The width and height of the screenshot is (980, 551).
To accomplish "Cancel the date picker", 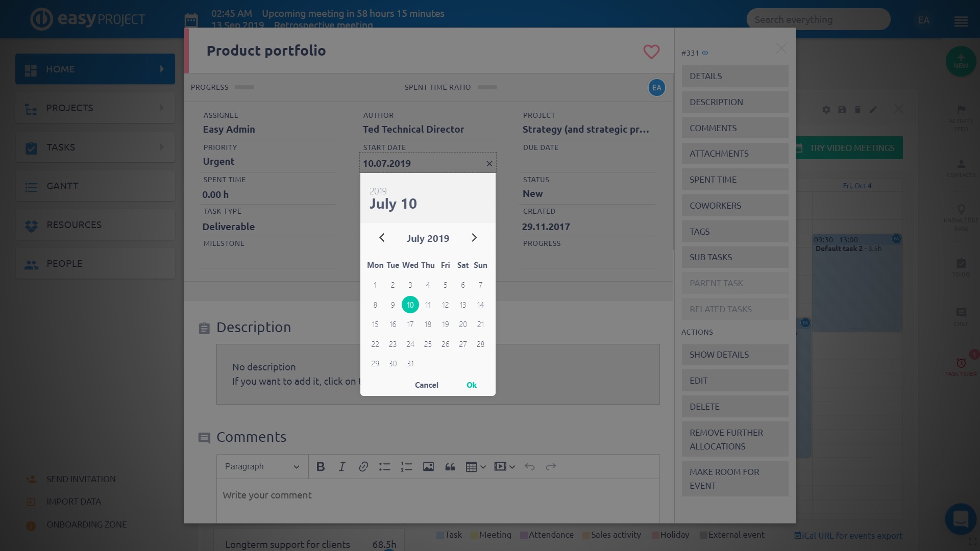I will coord(426,385).
